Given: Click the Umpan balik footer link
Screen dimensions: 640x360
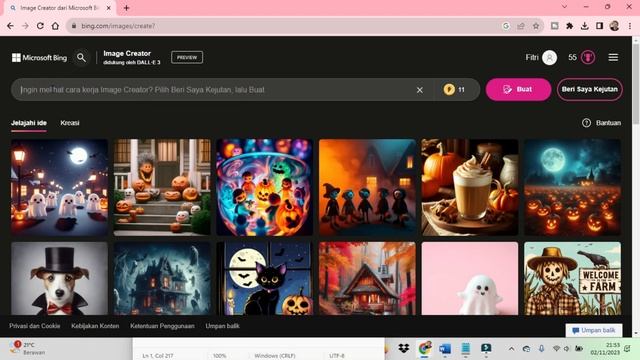Looking at the screenshot, I should coord(222,326).
